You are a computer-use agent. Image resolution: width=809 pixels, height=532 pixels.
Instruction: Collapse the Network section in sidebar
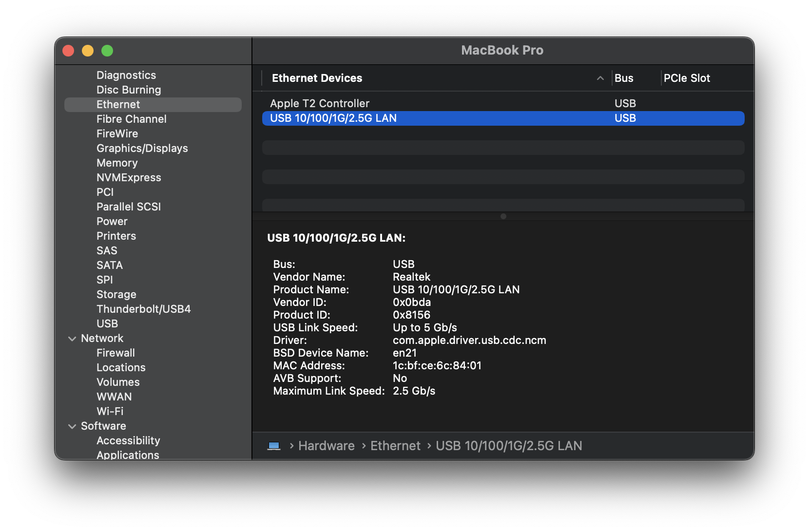click(72, 339)
